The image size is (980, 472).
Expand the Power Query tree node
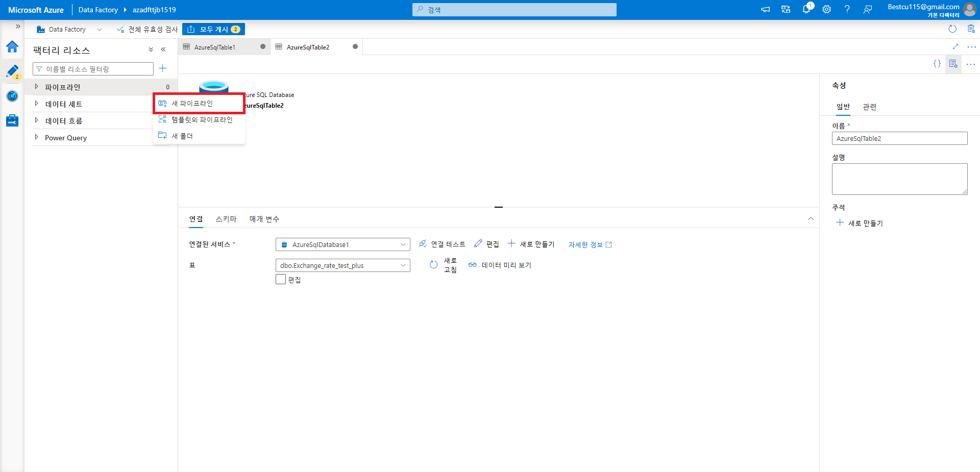point(36,137)
